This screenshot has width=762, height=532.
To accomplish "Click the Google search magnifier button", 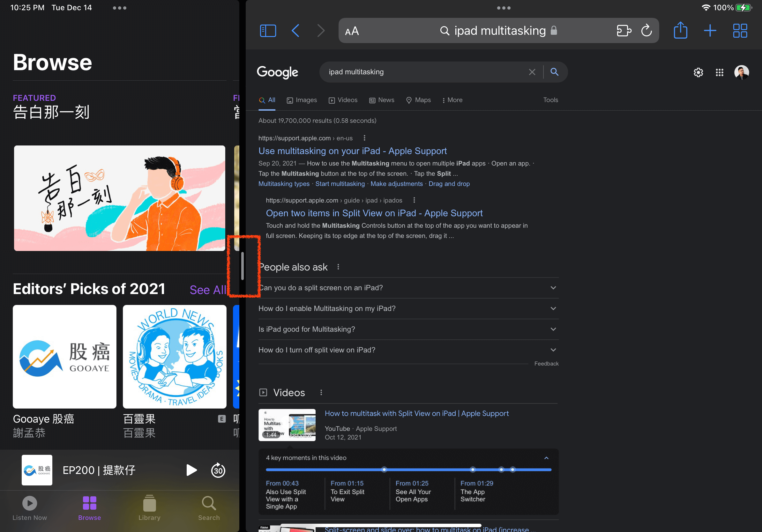I will tap(554, 72).
